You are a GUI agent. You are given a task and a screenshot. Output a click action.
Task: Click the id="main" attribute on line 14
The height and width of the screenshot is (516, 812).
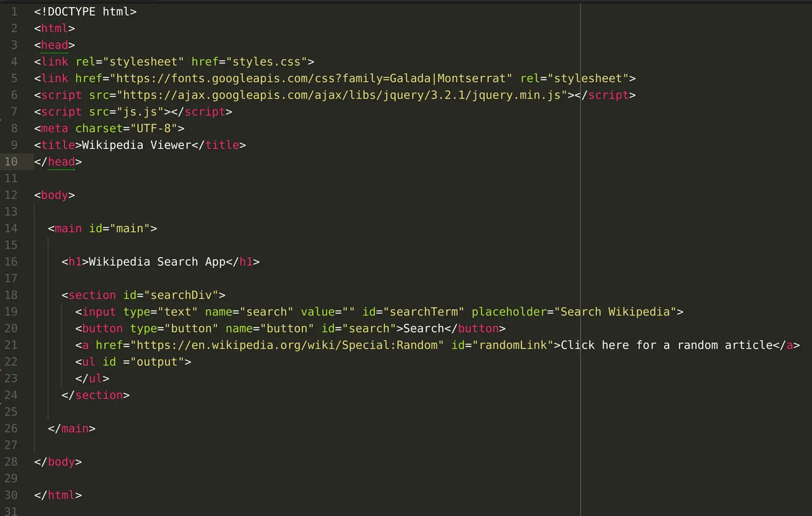[119, 228]
